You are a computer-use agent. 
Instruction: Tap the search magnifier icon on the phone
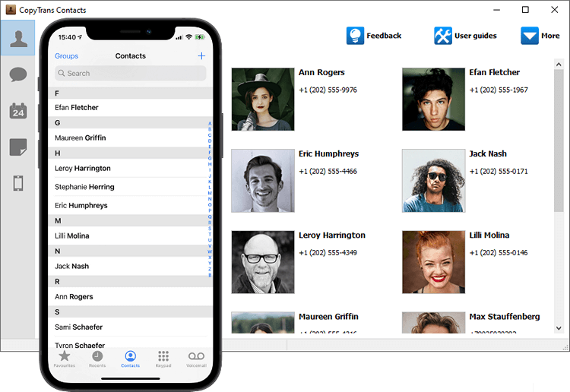click(62, 73)
